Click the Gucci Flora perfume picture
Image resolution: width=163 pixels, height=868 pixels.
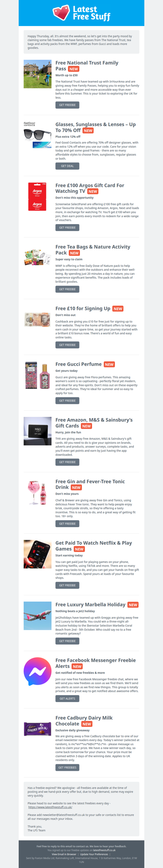coord(37,375)
